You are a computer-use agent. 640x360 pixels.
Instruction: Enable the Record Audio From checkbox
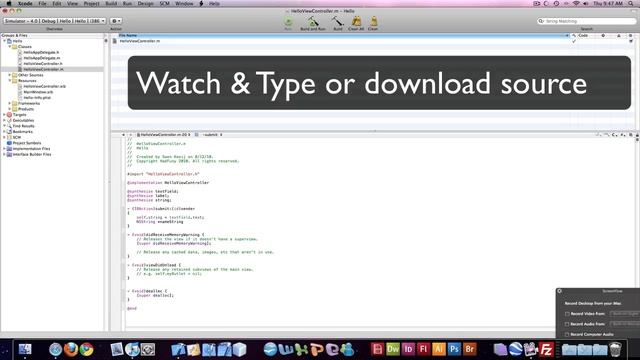pyautogui.click(x=567, y=324)
